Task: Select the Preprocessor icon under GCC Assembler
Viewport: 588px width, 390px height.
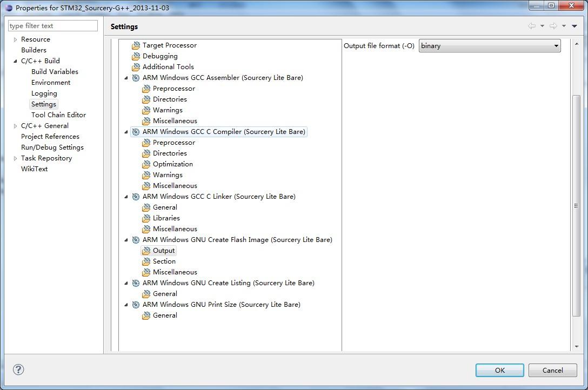Action: pyautogui.click(x=146, y=89)
